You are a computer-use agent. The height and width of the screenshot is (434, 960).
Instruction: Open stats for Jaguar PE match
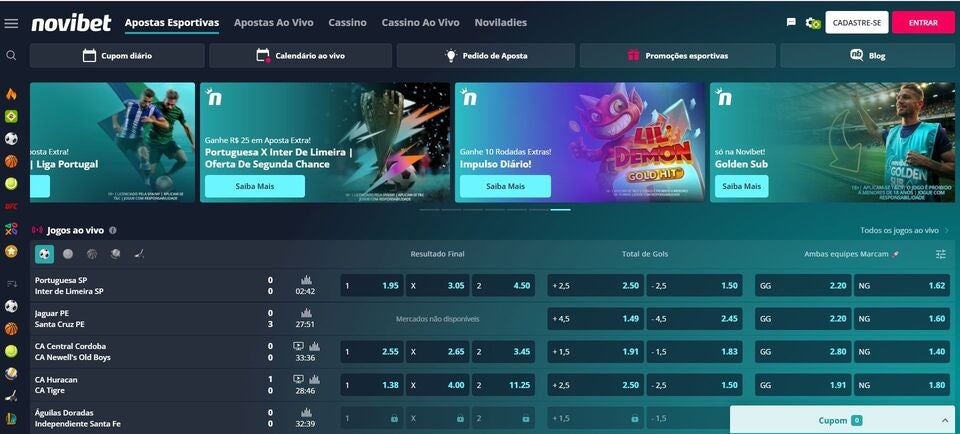(x=306, y=313)
